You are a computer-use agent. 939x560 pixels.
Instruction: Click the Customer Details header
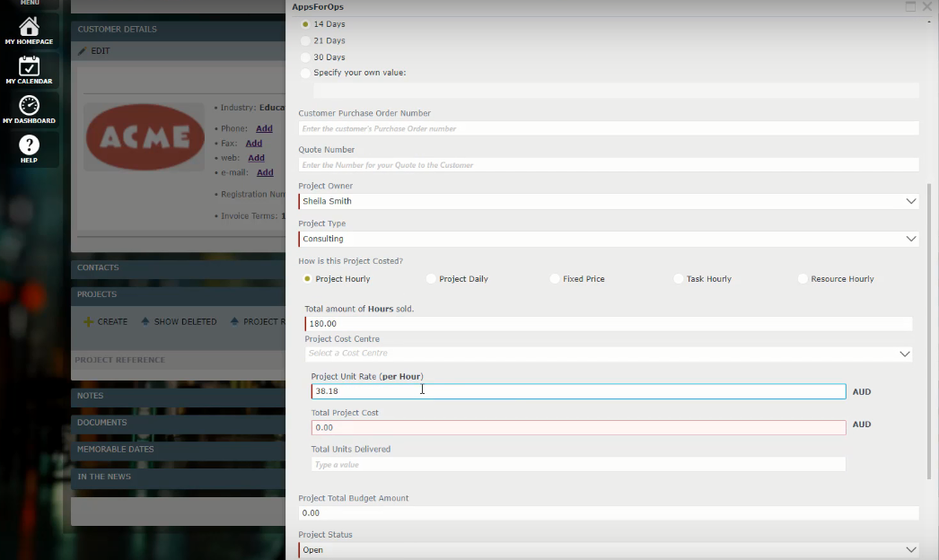coord(179,30)
